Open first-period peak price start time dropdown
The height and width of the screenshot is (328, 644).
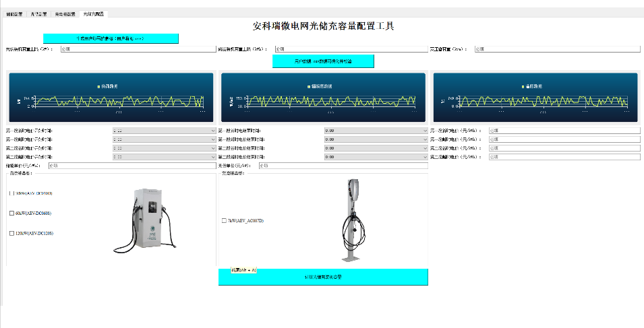(165, 139)
